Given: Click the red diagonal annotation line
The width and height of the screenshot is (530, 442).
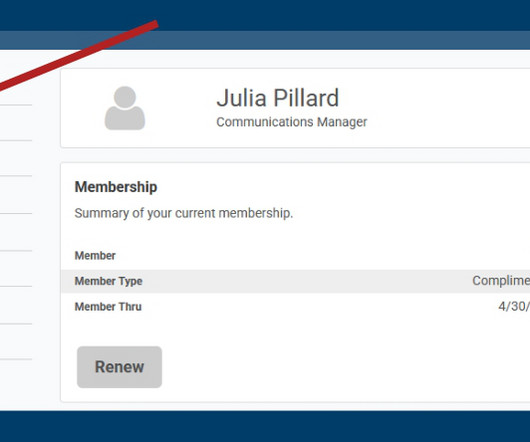Looking at the screenshot, I should coord(79,55).
